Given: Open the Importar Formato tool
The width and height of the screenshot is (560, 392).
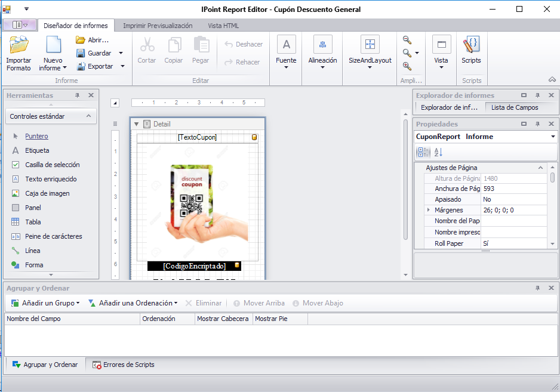Looking at the screenshot, I should (19, 54).
